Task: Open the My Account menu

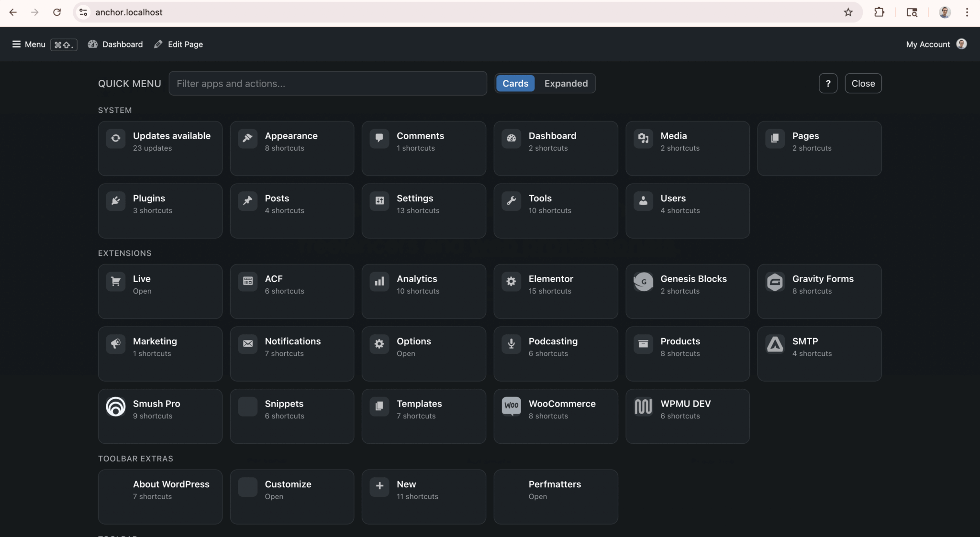Action: [x=936, y=44]
